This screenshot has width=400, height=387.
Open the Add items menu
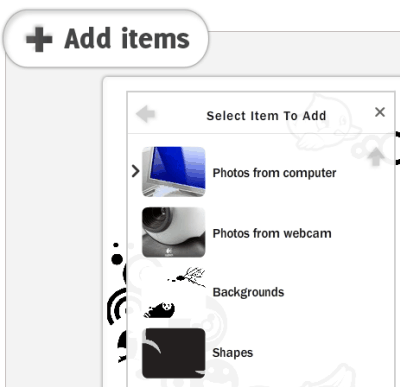[x=106, y=39]
